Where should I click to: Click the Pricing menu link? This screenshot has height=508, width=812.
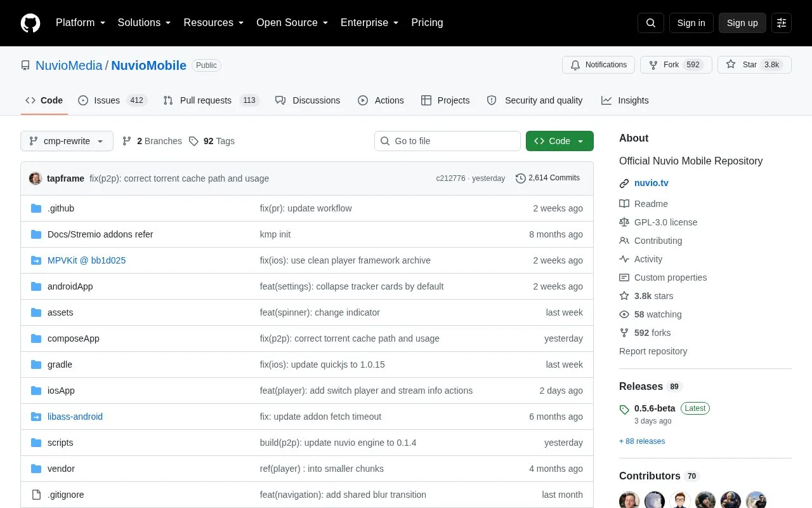(x=427, y=23)
